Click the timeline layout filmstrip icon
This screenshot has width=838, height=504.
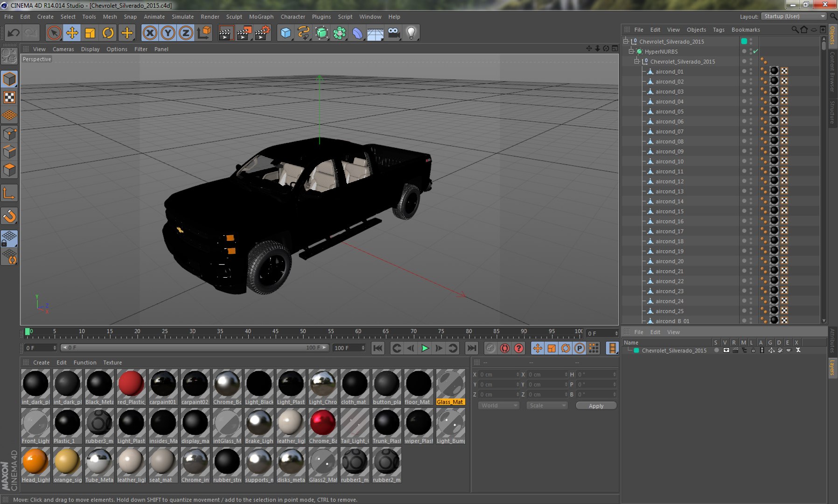coord(612,348)
